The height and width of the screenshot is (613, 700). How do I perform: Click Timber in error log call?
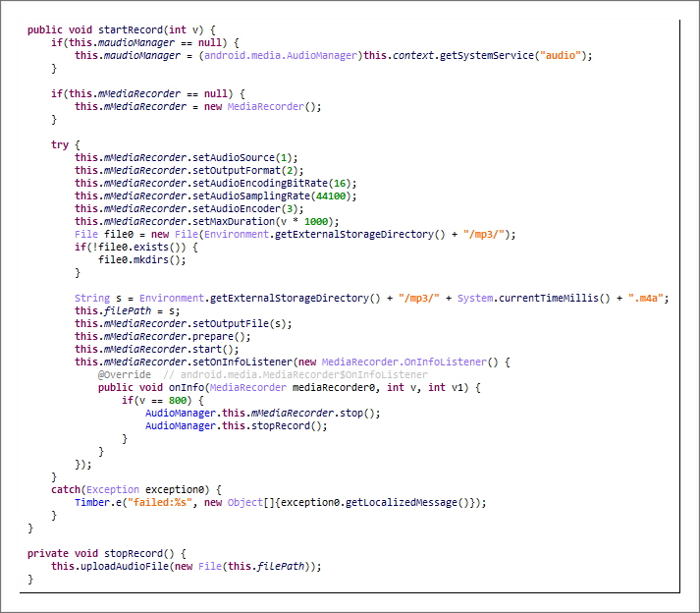(x=92, y=503)
